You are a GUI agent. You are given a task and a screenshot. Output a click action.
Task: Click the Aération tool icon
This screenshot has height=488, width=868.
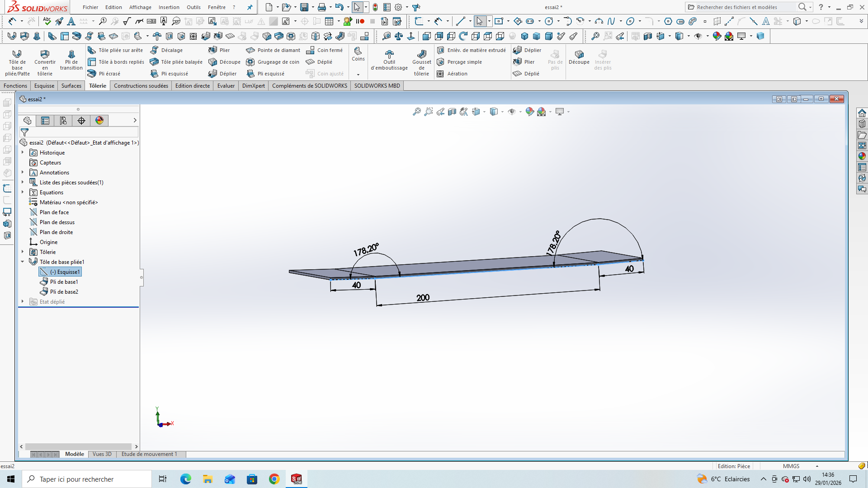440,74
